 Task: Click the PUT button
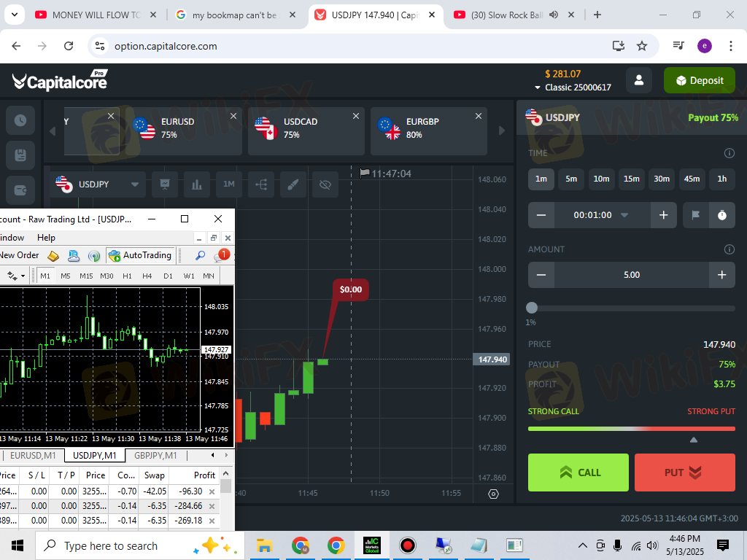click(684, 472)
